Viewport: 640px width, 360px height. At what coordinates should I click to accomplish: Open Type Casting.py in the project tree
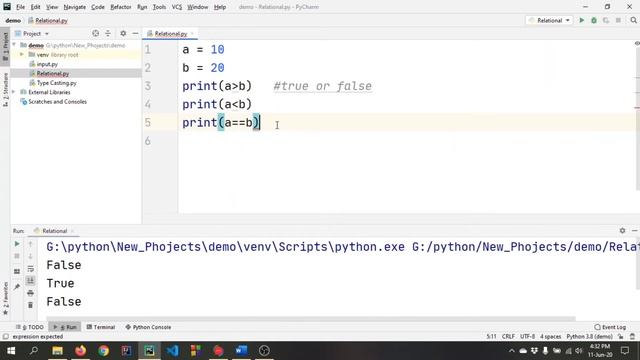[56, 83]
